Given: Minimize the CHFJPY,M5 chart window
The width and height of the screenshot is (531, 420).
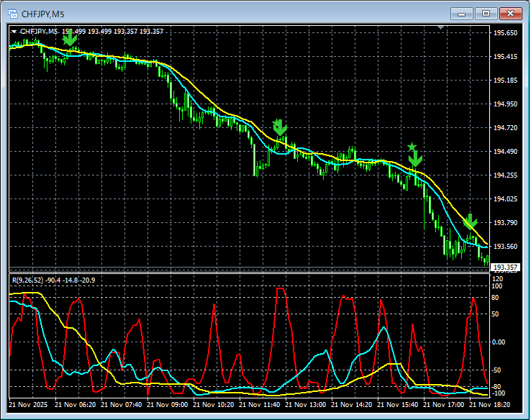Looking at the screenshot, I should pyautogui.click(x=463, y=13).
